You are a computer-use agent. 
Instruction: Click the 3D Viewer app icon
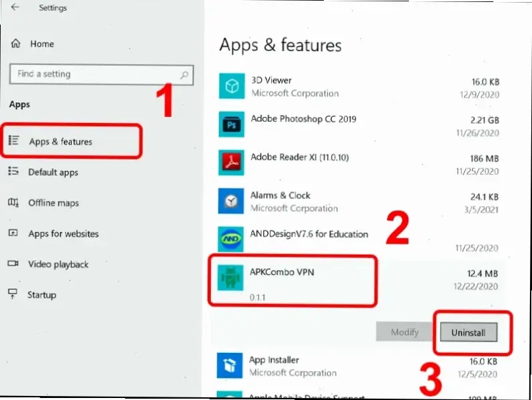pos(232,86)
